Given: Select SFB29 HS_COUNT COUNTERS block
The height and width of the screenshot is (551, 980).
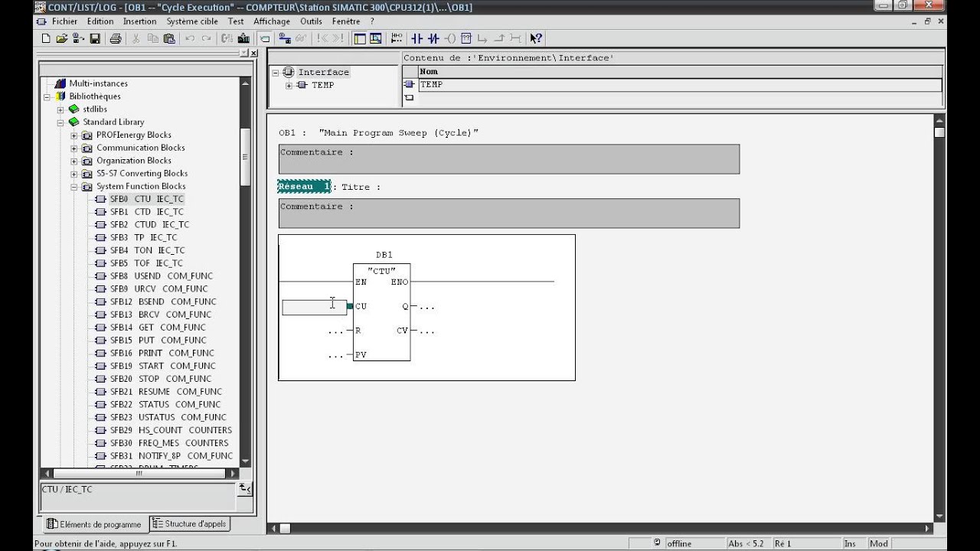Looking at the screenshot, I should tap(171, 430).
